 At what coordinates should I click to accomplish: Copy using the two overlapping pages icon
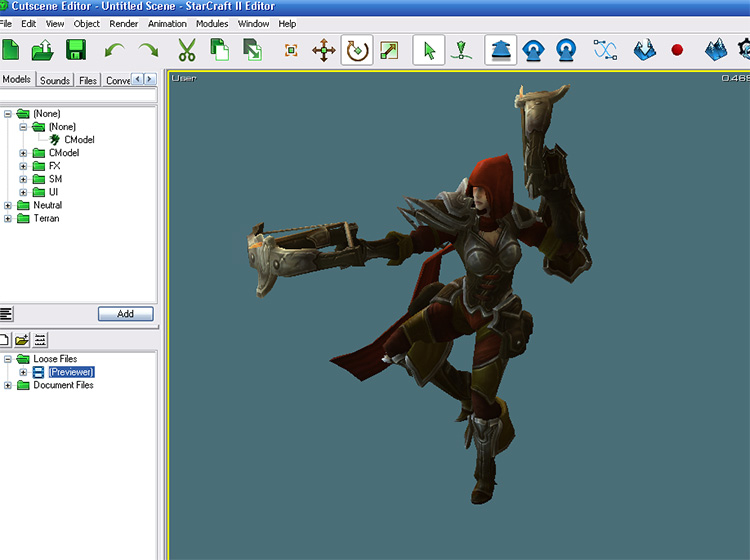(220, 50)
